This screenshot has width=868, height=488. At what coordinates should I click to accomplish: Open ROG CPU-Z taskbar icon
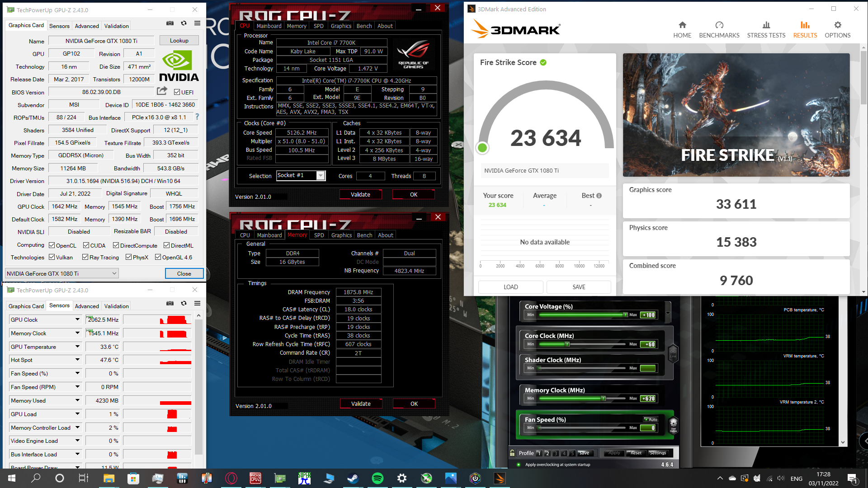pos(255,478)
